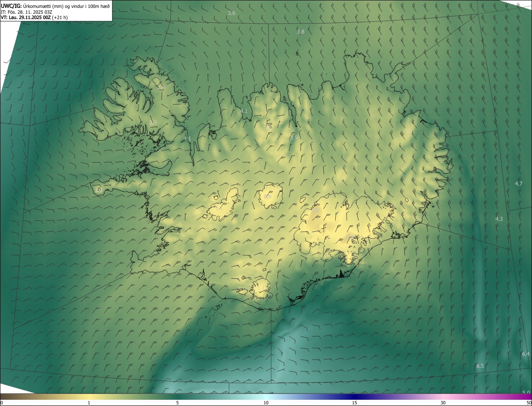Click the initial time line 'IT: Fös. 28. 11. 2025 03Z'
The width and height of the screenshot is (532, 406).
click(x=27, y=12)
